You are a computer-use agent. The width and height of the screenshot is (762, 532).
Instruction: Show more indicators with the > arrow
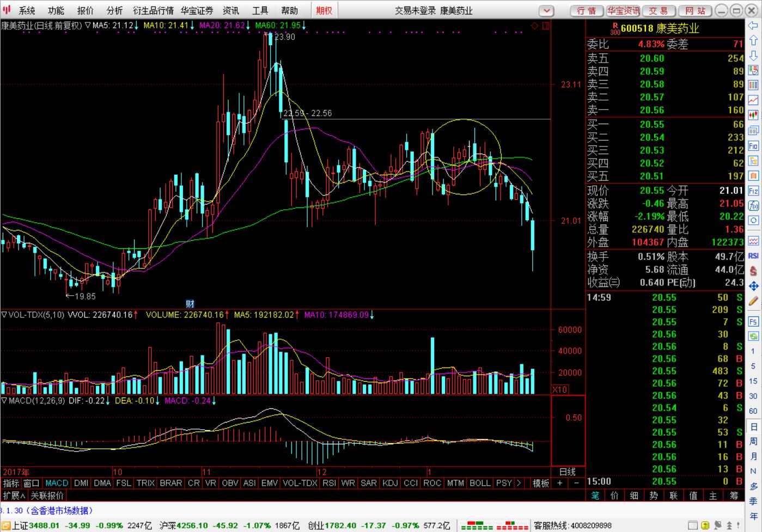click(x=519, y=483)
